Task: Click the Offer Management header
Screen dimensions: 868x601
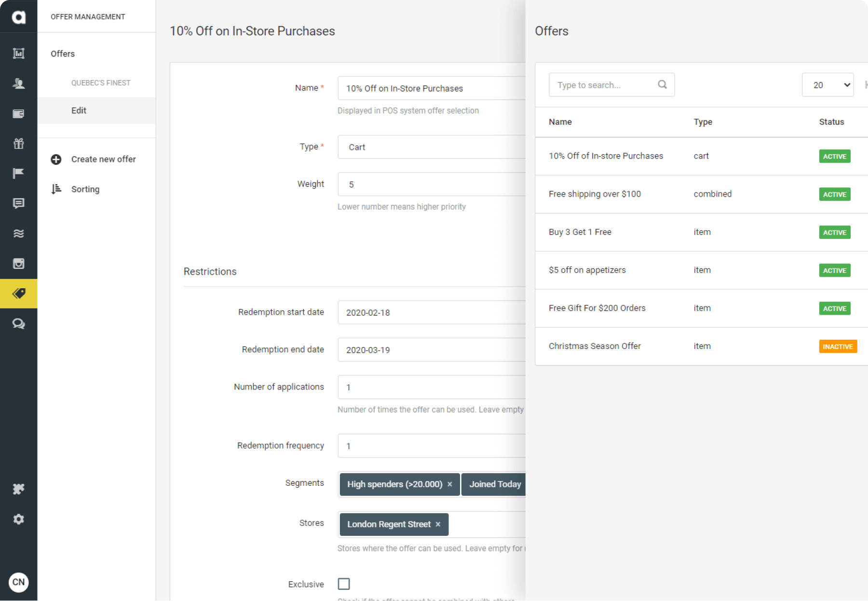Action: [88, 17]
